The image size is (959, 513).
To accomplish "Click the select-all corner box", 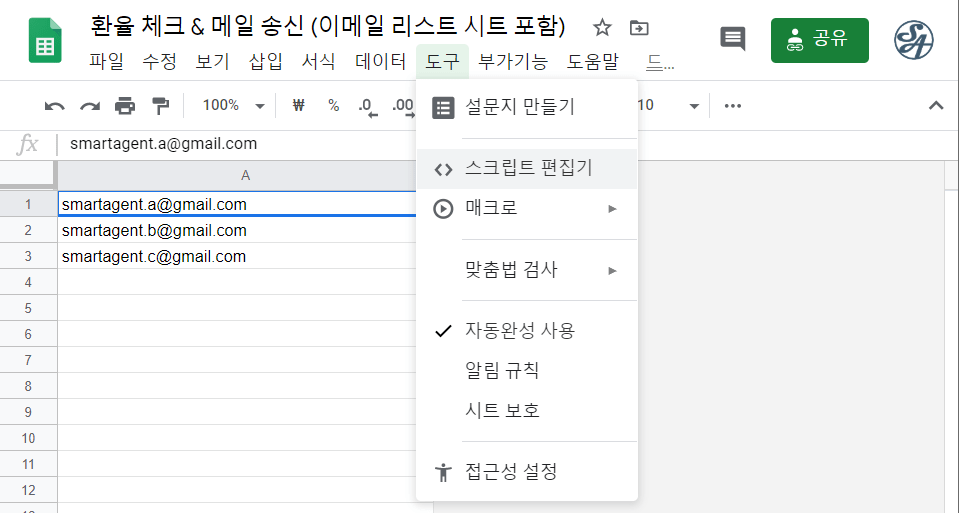I will point(28,175).
